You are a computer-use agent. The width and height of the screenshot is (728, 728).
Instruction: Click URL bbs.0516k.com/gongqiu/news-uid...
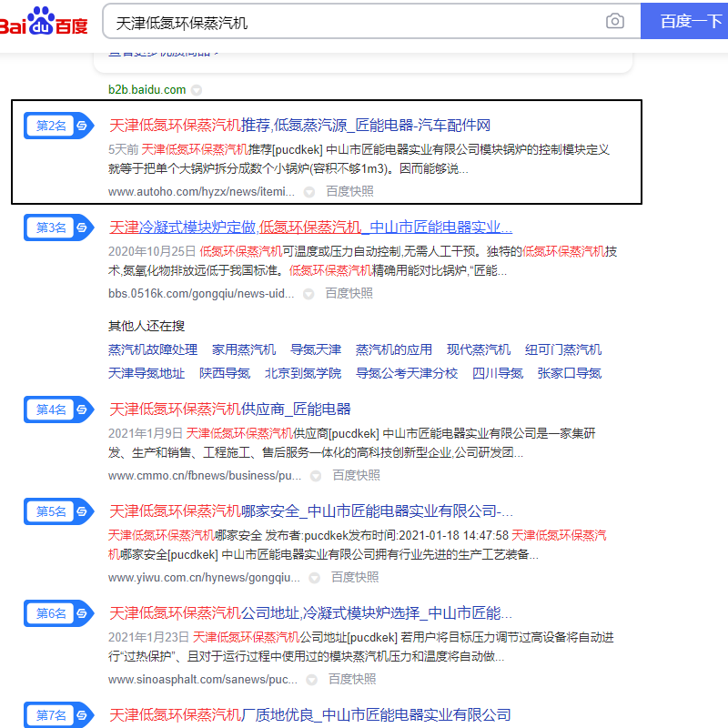(x=201, y=293)
